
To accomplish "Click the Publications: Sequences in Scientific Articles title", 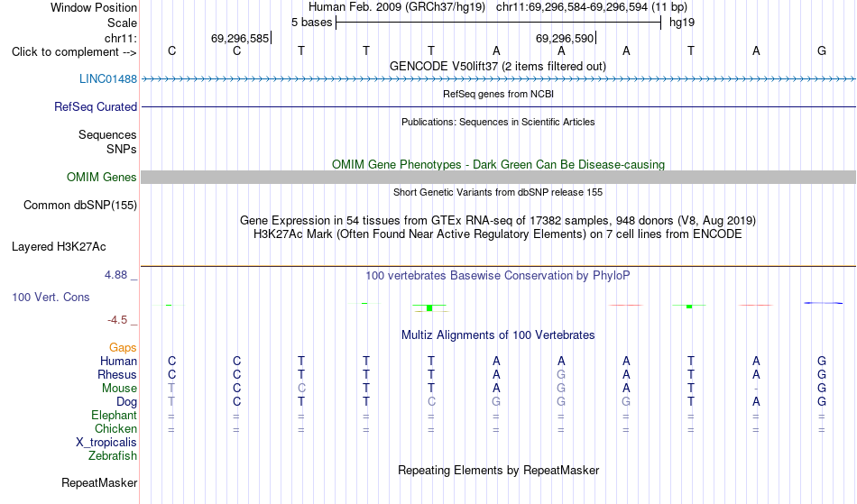I will point(498,122).
